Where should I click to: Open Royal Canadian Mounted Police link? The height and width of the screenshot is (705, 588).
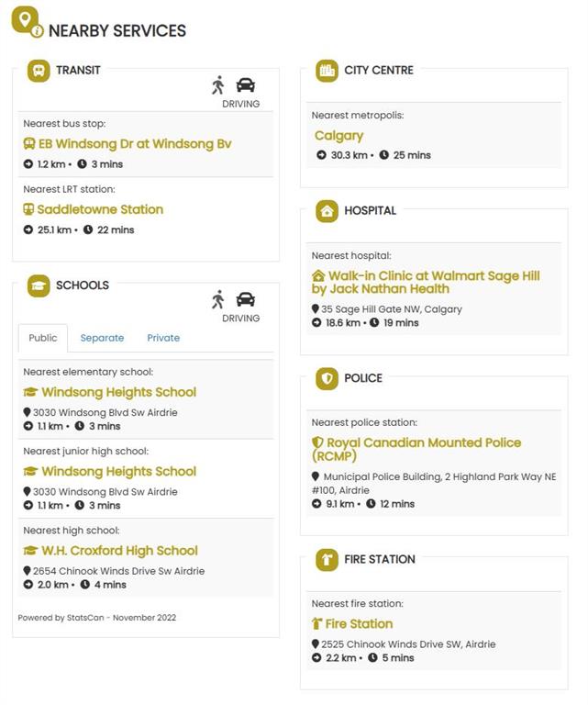click(423, 449)
